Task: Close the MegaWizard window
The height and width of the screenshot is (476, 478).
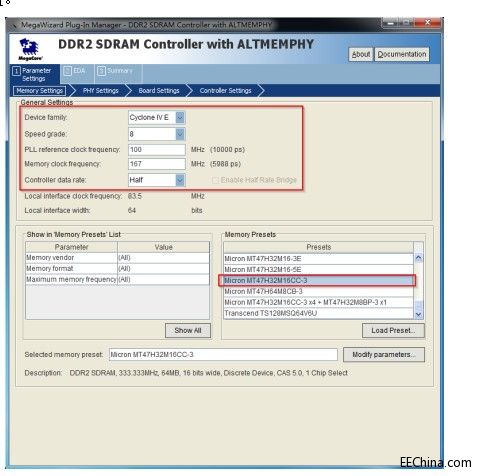Action: coord(428,23)
